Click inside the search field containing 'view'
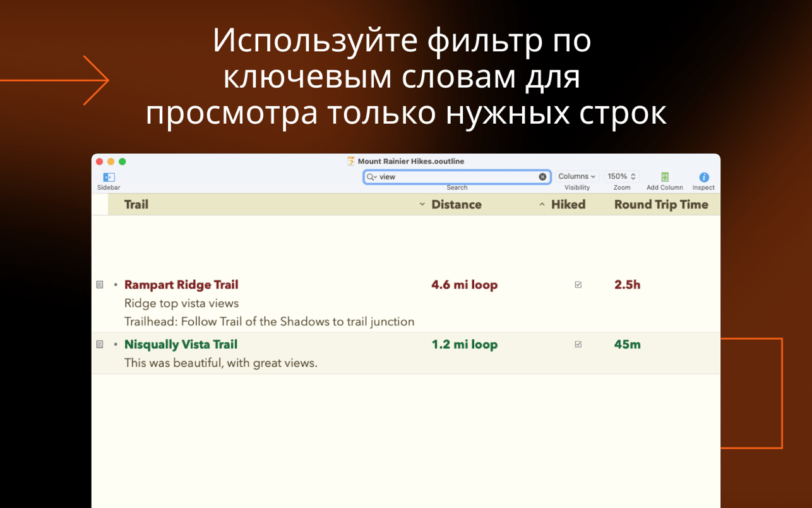The image size is (812, 508). [455, 177]
